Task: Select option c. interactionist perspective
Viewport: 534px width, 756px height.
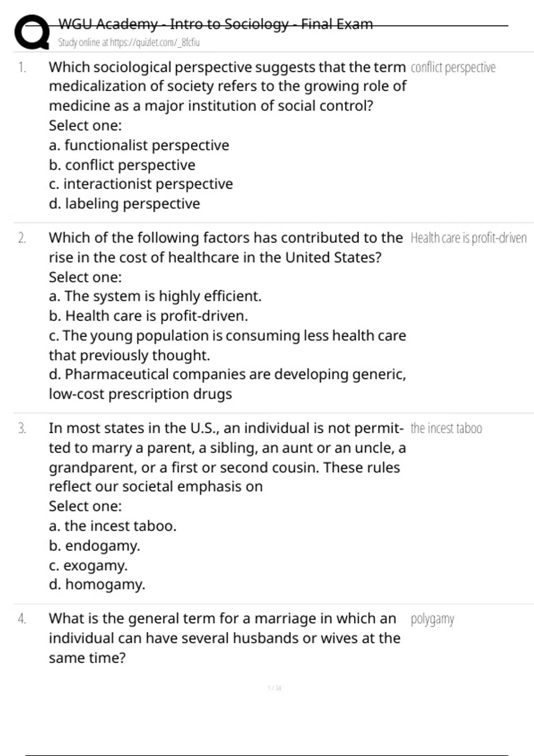Action: pos(141,184)
